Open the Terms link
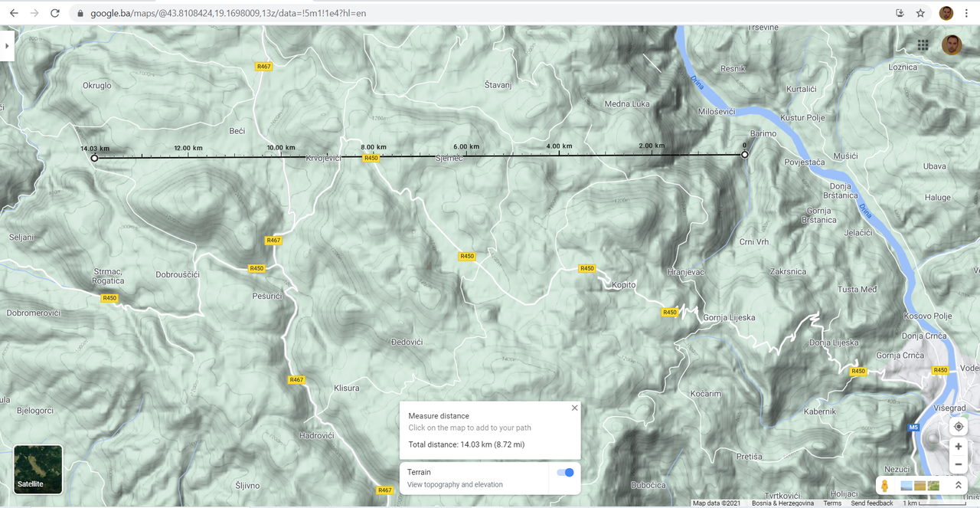The height and width of the screenshot is (508, 980). click(x=832, y=503)
